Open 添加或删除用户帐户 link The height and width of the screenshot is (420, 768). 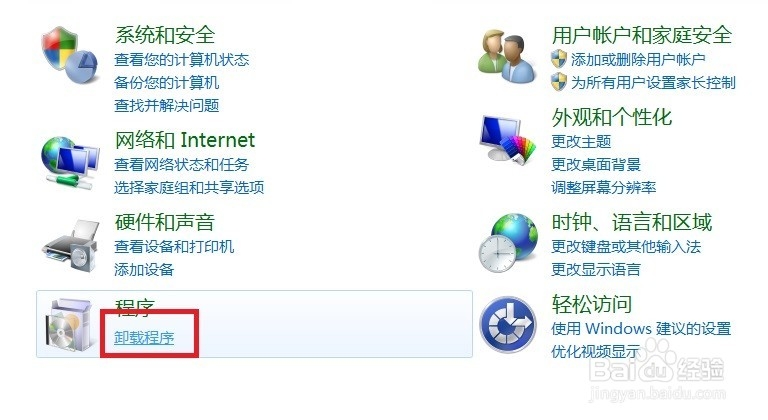[x=638, y=60]
